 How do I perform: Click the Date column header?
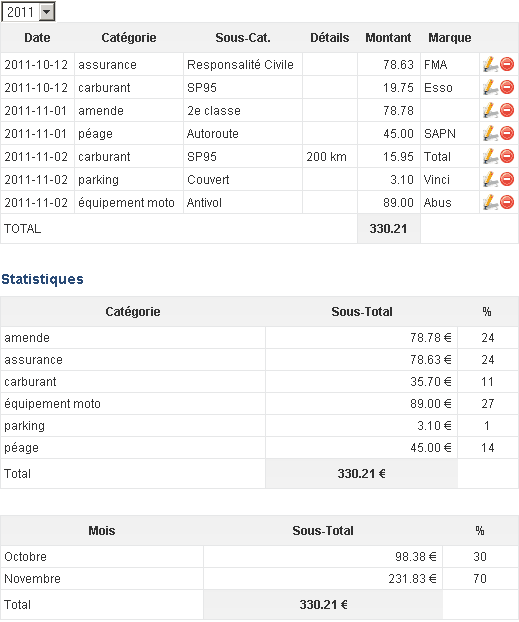pyautogui.click(x=37, y=38)
